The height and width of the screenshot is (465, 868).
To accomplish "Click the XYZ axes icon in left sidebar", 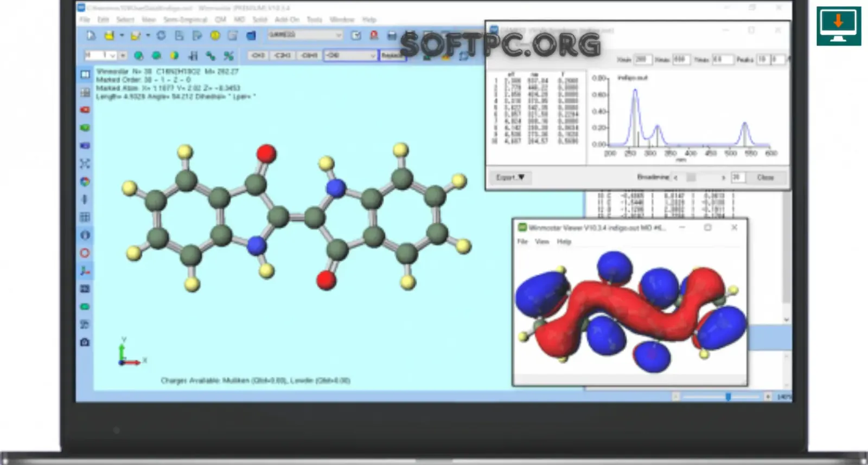I will 85,270.
